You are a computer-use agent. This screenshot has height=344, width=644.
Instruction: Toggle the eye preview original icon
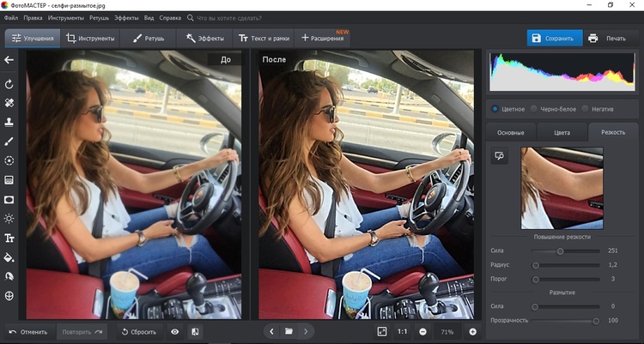tap(175, 331)
